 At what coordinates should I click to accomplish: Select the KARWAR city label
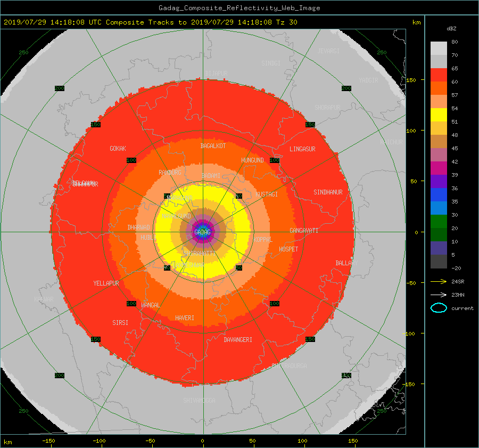[x=44, y=299]
